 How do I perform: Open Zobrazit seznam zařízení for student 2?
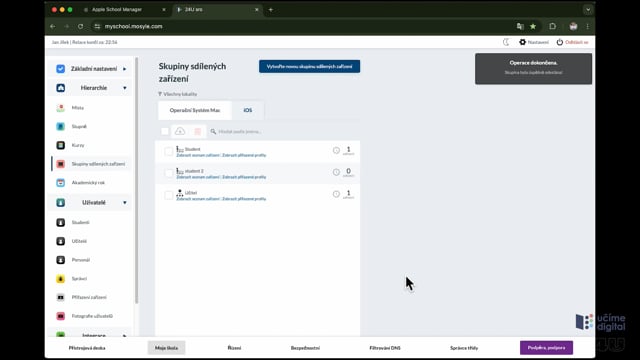[198, 177]
